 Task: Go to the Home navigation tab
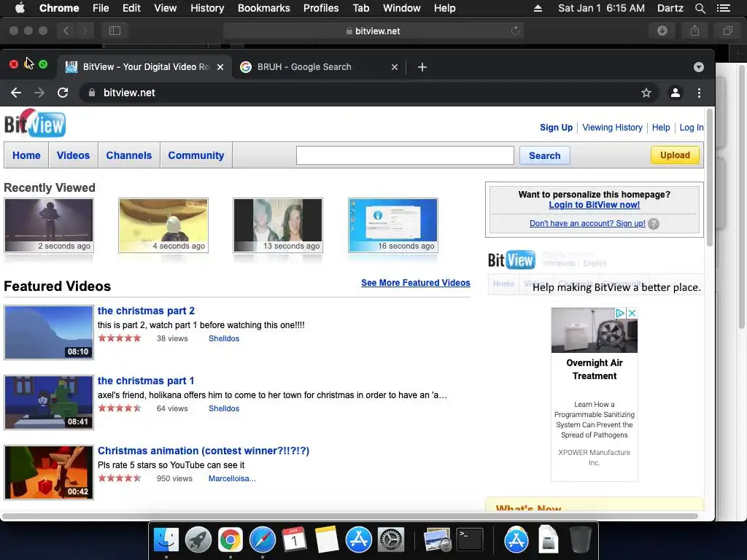[26, 155]
